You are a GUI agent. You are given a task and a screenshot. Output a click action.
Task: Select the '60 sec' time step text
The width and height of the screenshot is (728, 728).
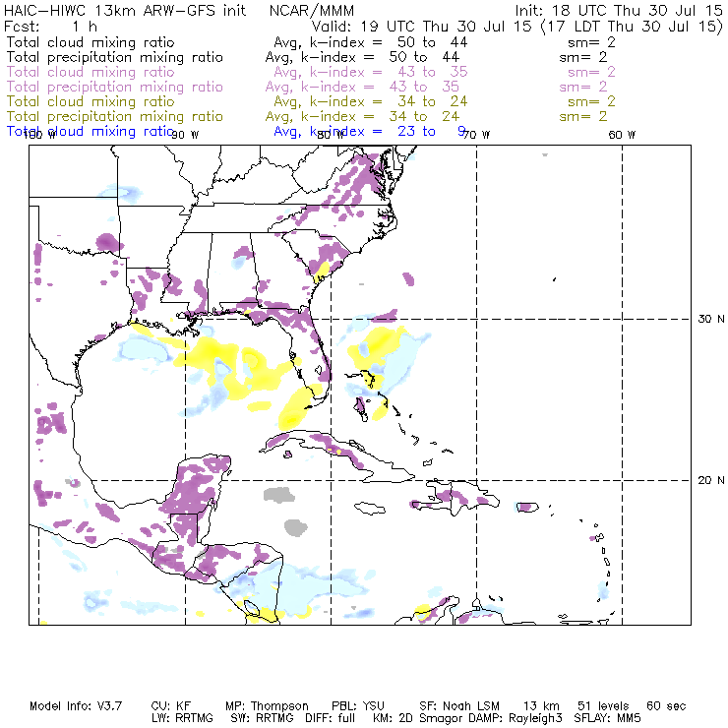coord(666,706)
